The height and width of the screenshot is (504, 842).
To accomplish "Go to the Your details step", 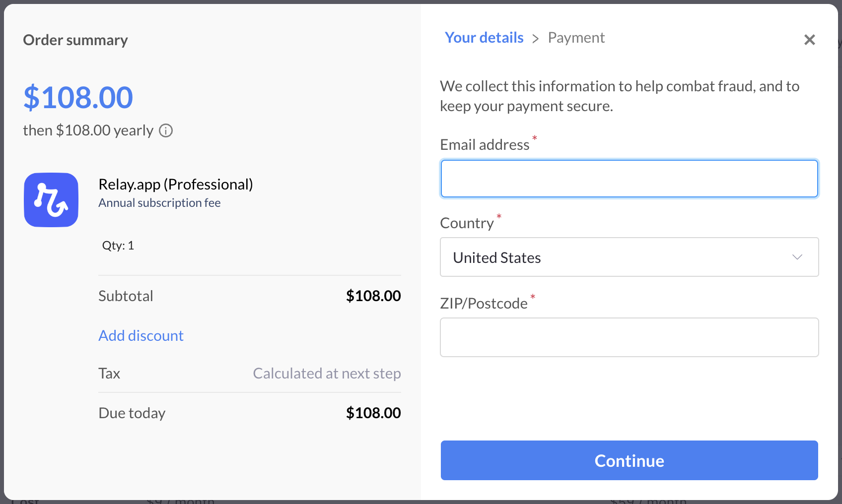I will [484, 38].
